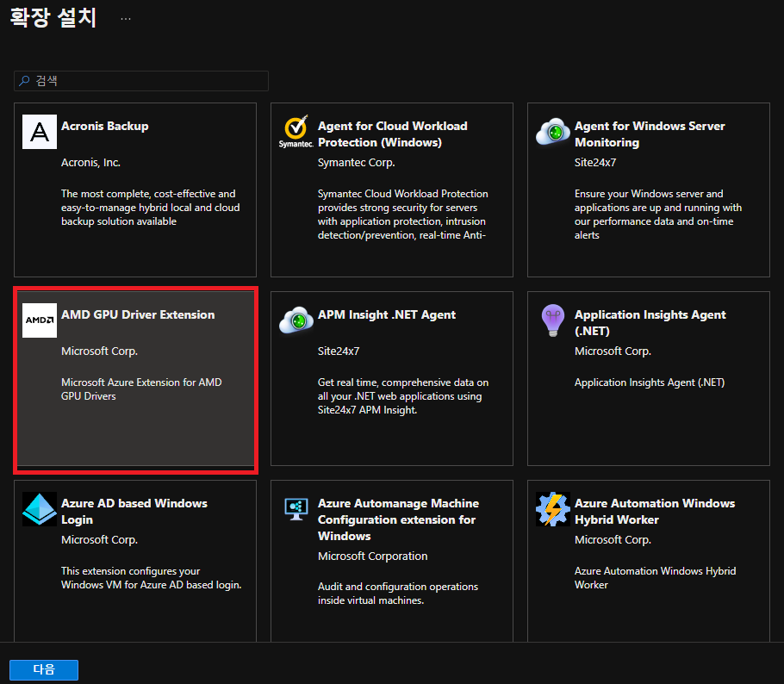Click 'This extension configures your Windows VM' description
The width and height of the screenshot is (784, 684).
[152, 577]
